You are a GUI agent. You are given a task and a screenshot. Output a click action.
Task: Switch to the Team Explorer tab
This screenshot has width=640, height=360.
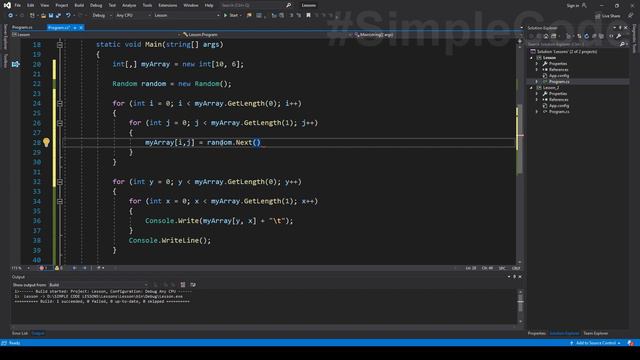pos(596,333)
